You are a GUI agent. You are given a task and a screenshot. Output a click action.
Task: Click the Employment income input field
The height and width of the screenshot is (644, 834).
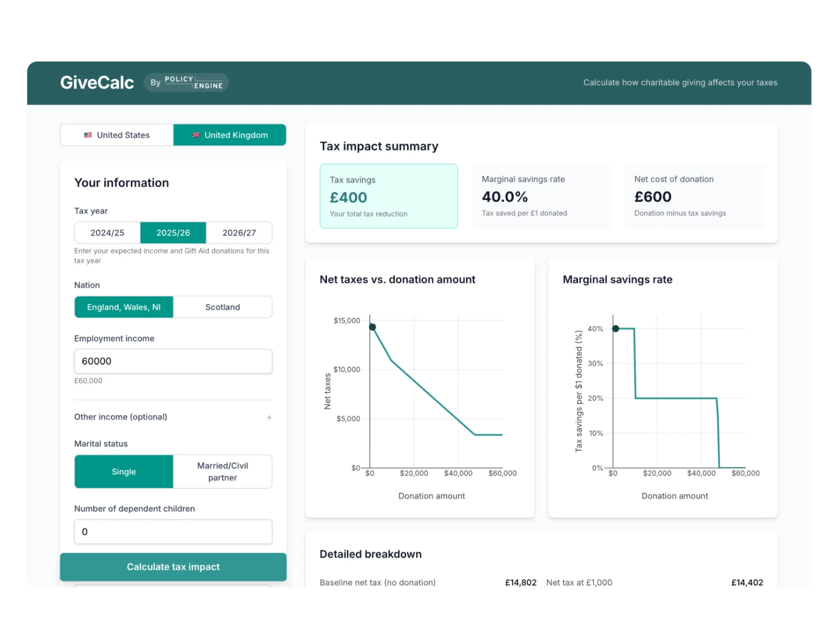[173, 361]
